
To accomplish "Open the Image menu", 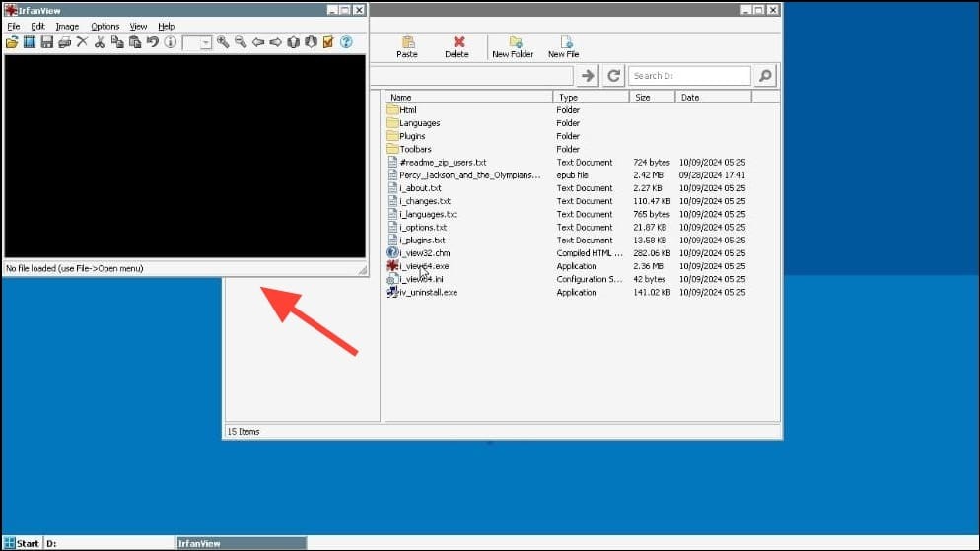I will click(67, 27).
